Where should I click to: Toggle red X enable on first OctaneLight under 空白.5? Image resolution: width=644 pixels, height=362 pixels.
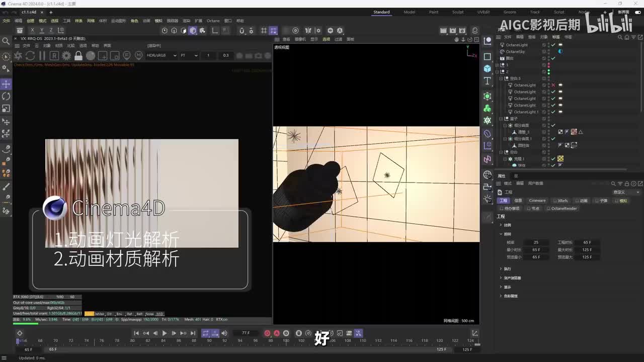pos(553,85)
